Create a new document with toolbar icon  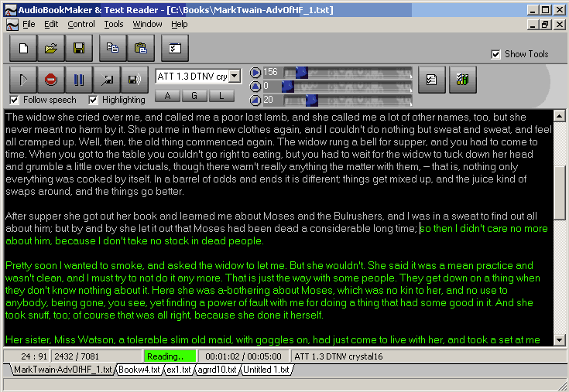click(23, 48)
